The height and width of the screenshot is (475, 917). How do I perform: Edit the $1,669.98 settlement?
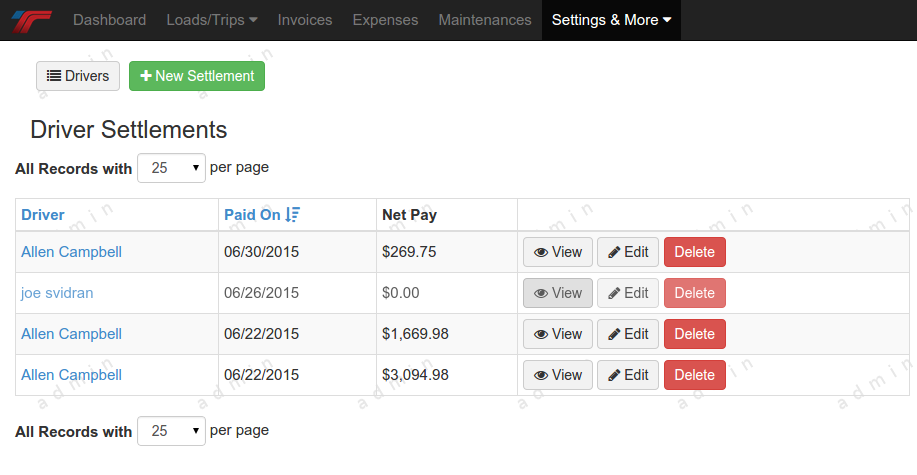click(x=628, y=334)
